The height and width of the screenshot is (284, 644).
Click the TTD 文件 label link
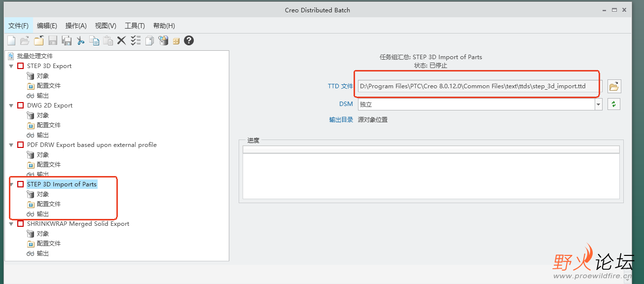pos(341,86)
